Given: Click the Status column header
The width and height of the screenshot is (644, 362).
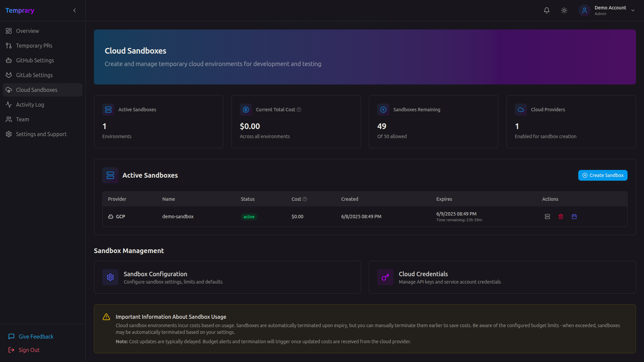Looking at the screenshot, I should (248, 199).
